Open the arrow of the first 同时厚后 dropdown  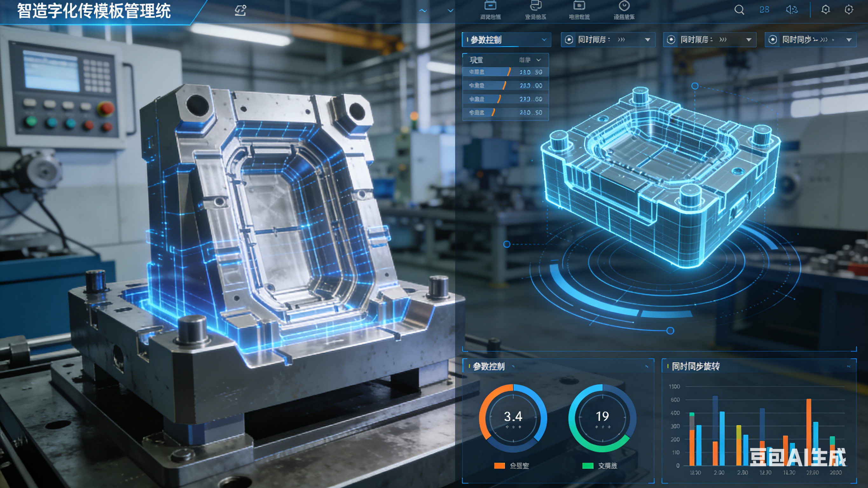coord(647,40)
